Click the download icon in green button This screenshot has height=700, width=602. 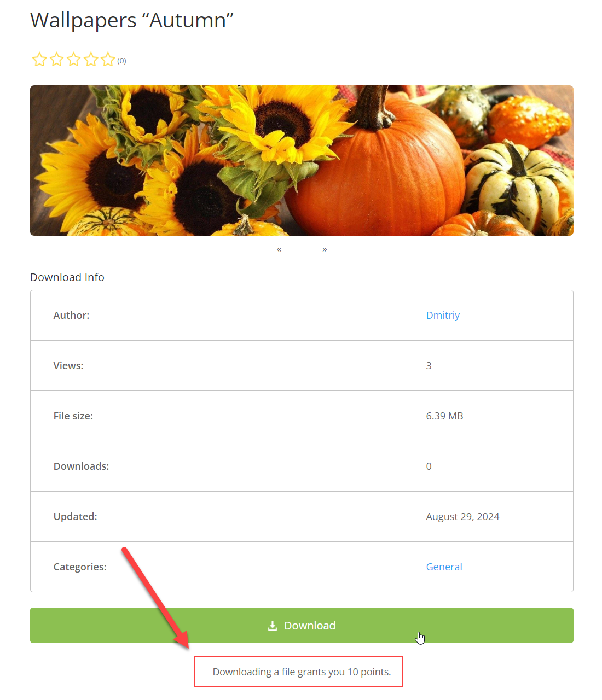pyautogui.click(x=273, y=625)
